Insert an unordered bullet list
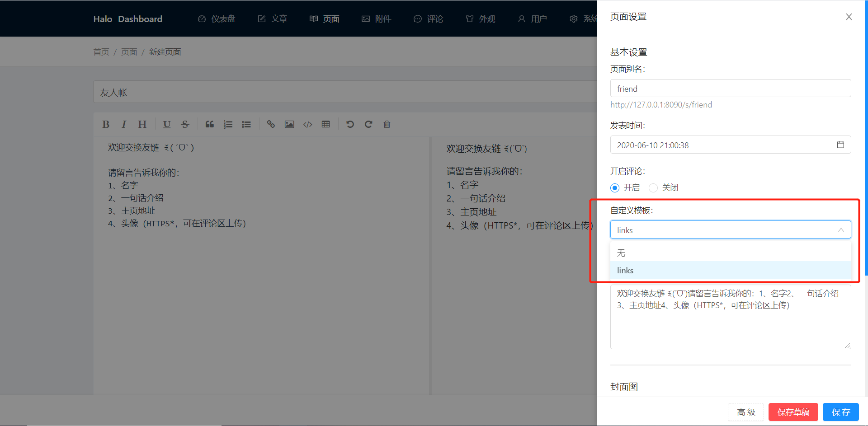Viewport: 868px width, 426px height. [246, 124]
